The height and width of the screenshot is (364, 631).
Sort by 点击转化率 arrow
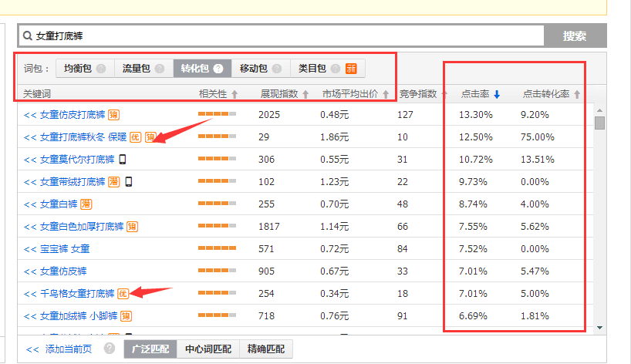coord(577,94)
